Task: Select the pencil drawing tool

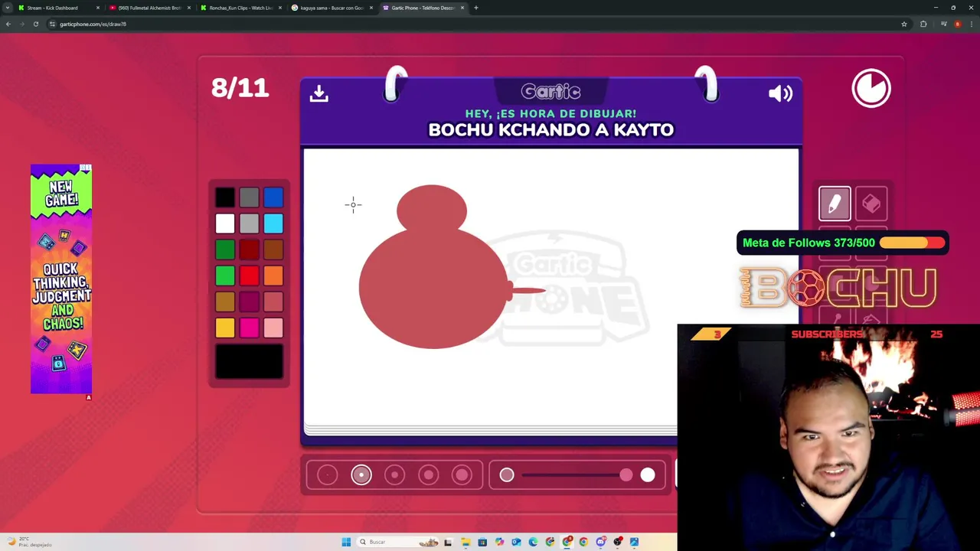Action: [835, 204]
